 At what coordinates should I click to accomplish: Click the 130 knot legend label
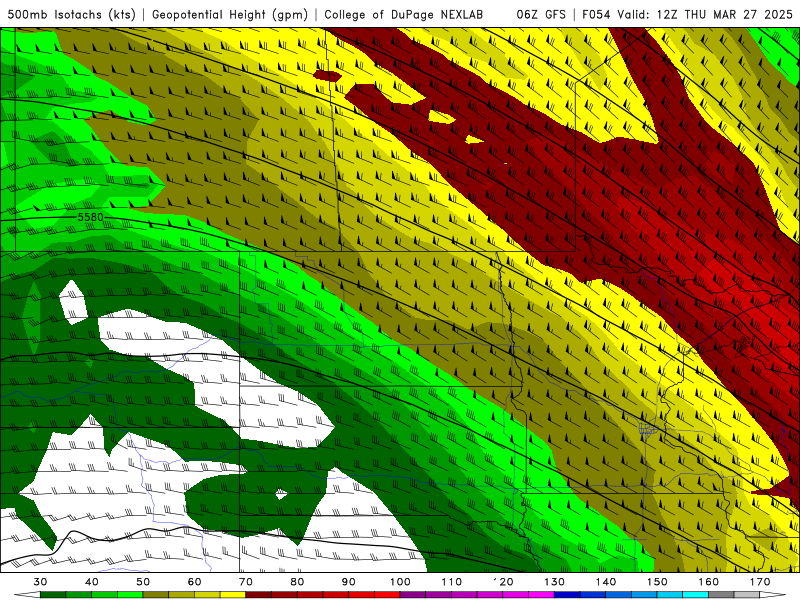pos(555,582)
